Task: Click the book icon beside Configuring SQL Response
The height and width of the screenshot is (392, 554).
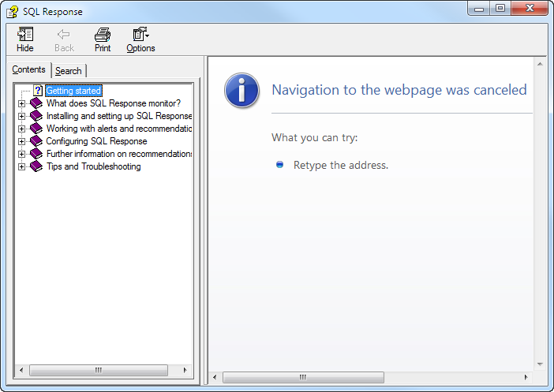Action: click(x=36, y=141)
